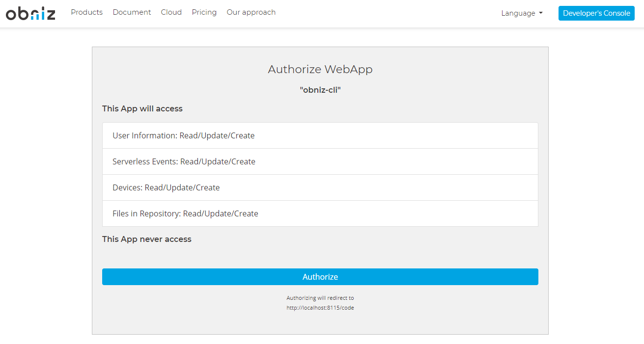Open the Products menu item
Screen dimensions: 644x344
pos(86,12)
